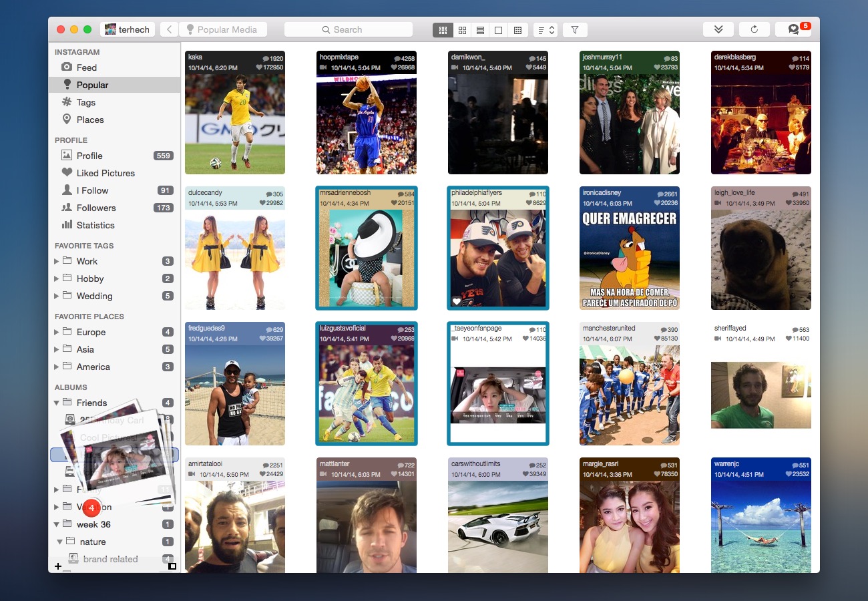The height and width of the screenshot is (601, 868).
Task: Open the derekblasberg dinner photo
Action: pos(761,113)
